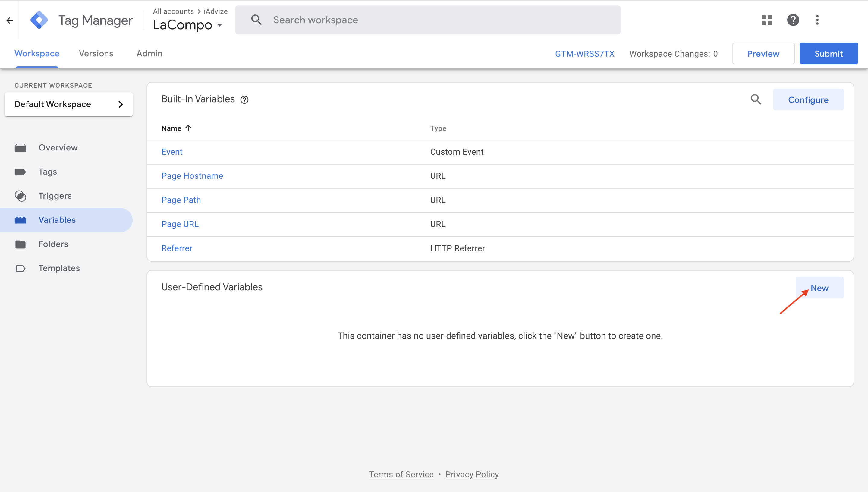The height and width of the screenshot is (492, 868).
Task: Click Configure for built-in variables
Action: click(808, 100)
